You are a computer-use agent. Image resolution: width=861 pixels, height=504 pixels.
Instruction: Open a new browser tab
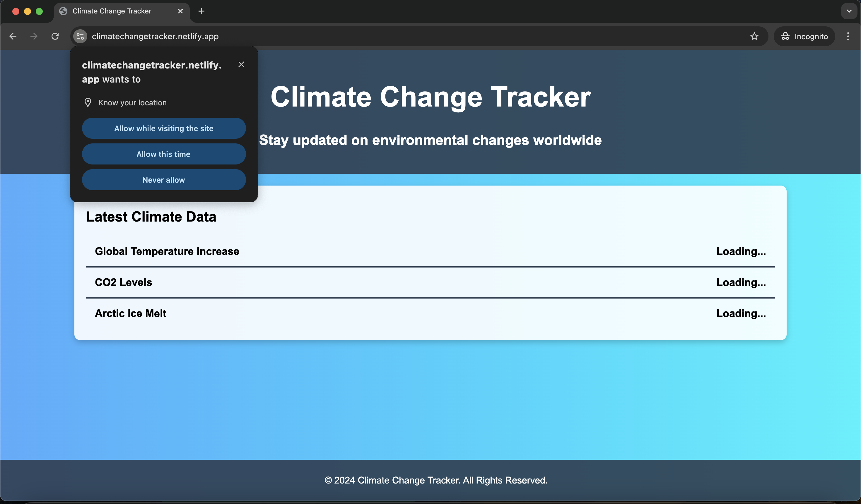tap(201, 11)
